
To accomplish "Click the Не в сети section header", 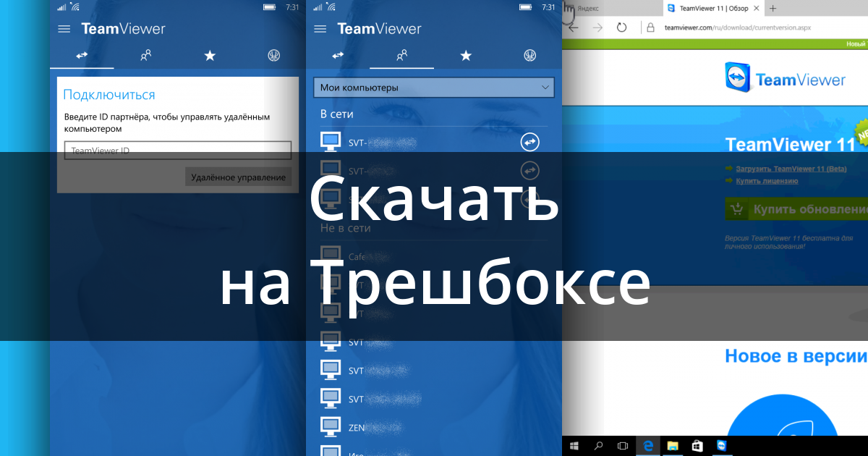I will click(x=346, y=227).
